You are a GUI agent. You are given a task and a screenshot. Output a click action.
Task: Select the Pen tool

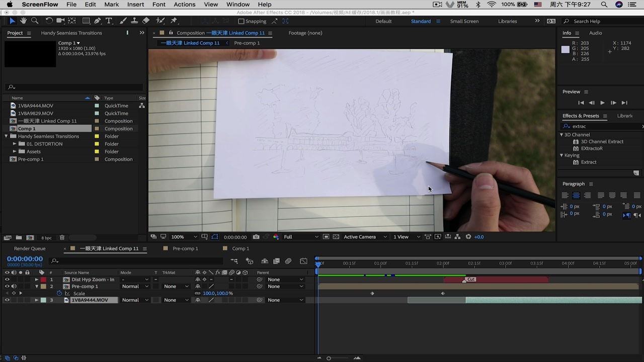click(x=98, y=21)
